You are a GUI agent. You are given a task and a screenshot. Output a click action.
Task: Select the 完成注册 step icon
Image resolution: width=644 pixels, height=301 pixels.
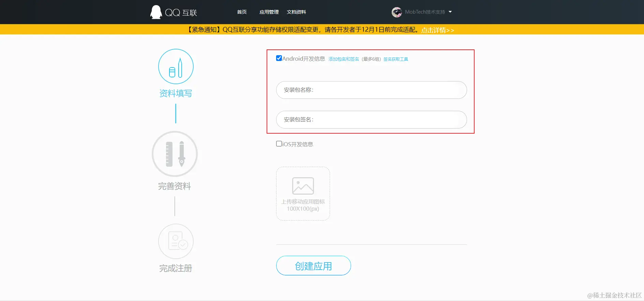tap(176, 241)
